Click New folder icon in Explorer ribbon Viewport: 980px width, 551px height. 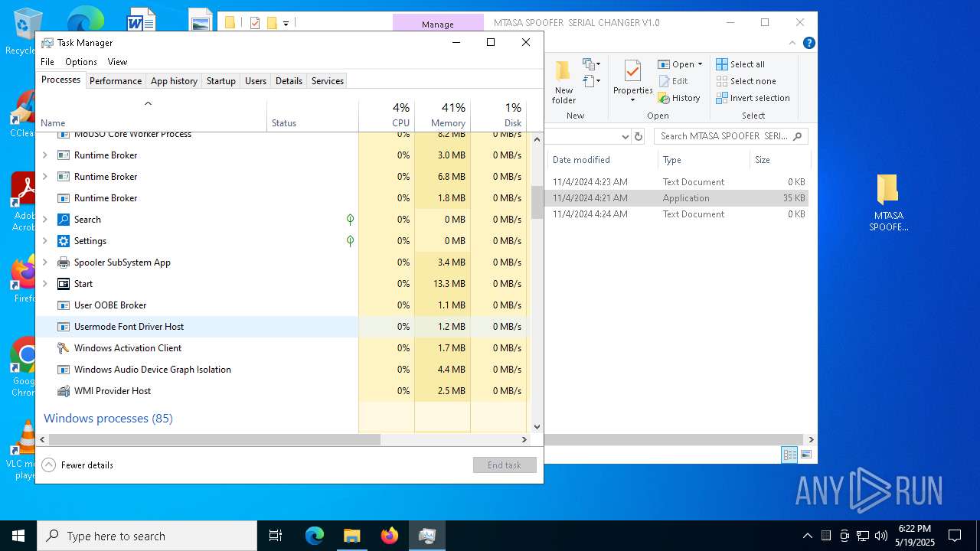tap(563, 71)
